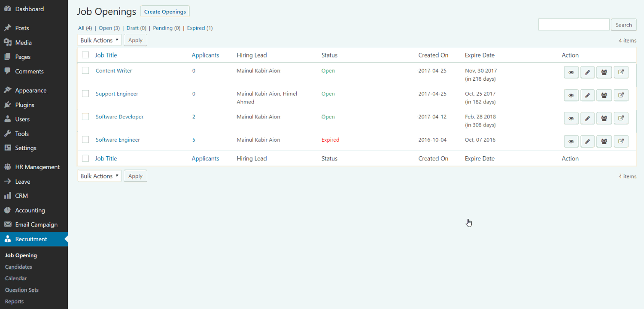Screen dimensions: 644x309
Task: Open candidates list for Software Developer
Action: tap(604, 118)
